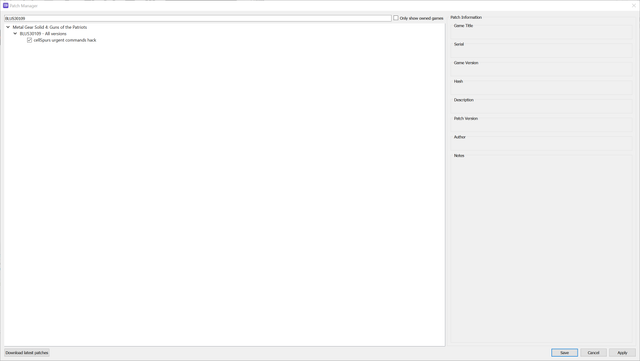Click the Apply button
This screenshot has width=640, height=361.
(622, 352)
